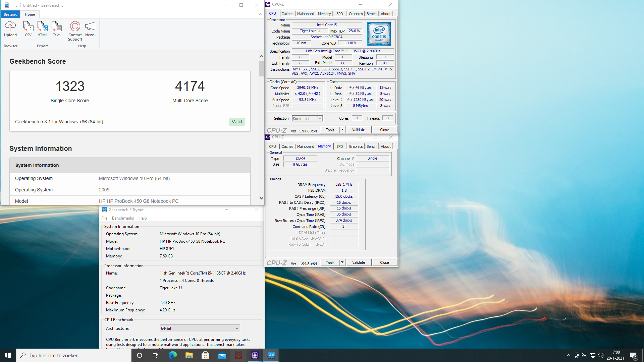This screenshot has height=362, width=644.
Task: Open About tab in top CPU-Z window
Action: pos(386,14)
